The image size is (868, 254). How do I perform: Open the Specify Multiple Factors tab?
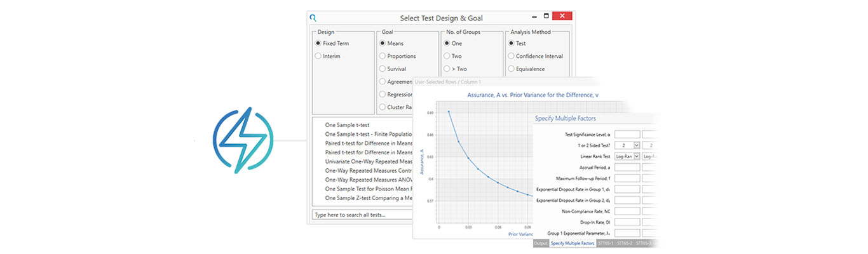pyautogui.click(x=572, y=243)
